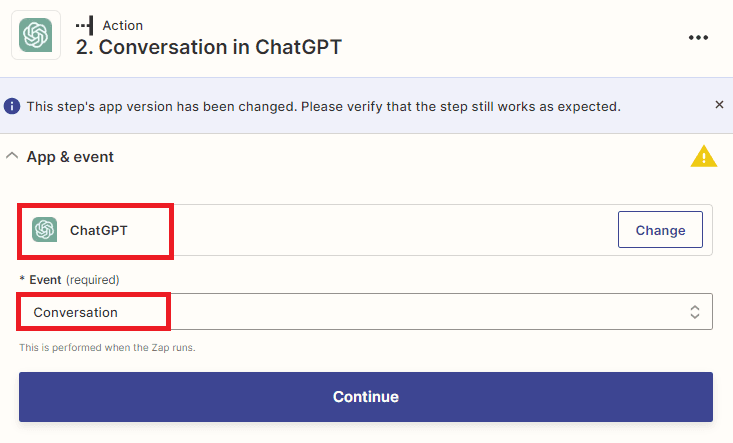Click 'This is performed when the Zap runs' text

pyautogui.click(x=107, y=347)
